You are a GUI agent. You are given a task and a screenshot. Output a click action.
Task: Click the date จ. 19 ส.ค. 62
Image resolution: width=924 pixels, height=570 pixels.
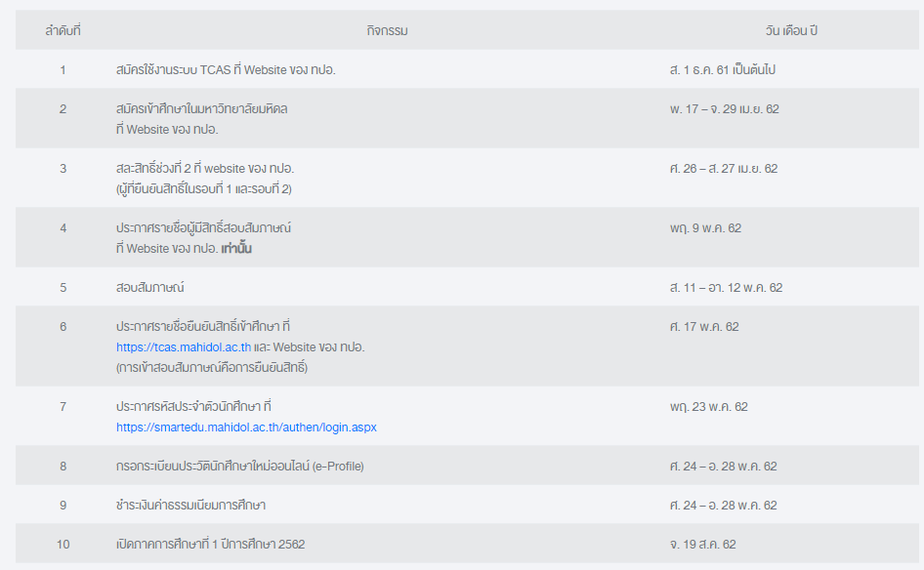coord(703,545)
